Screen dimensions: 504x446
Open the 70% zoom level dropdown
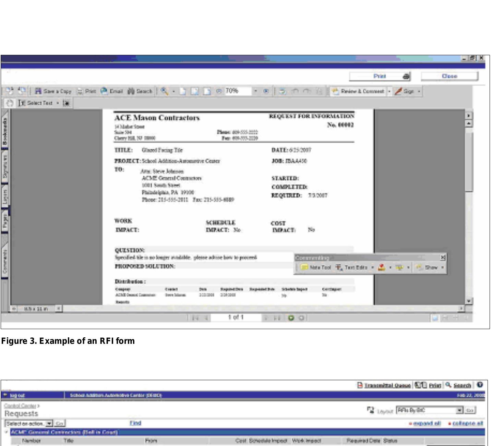click(x=255, y=91)
